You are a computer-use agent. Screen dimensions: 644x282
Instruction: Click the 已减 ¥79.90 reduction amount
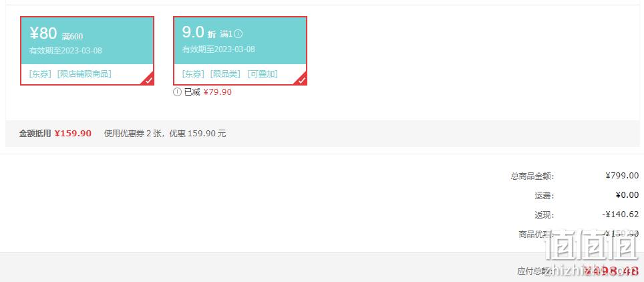coord(218,92)
